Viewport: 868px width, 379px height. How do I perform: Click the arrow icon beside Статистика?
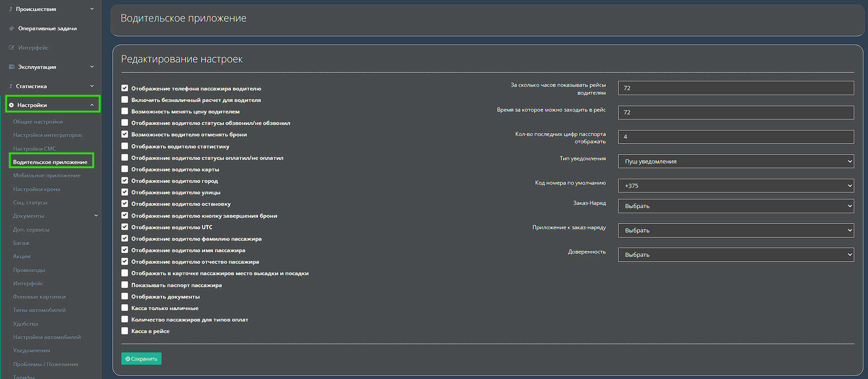coord(11,86)
